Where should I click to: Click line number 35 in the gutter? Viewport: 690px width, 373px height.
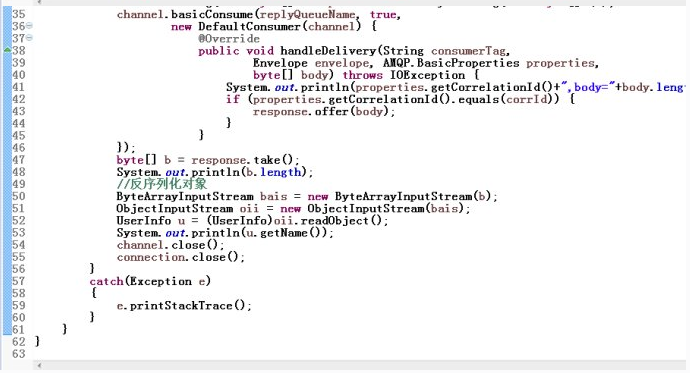(18, 14)
